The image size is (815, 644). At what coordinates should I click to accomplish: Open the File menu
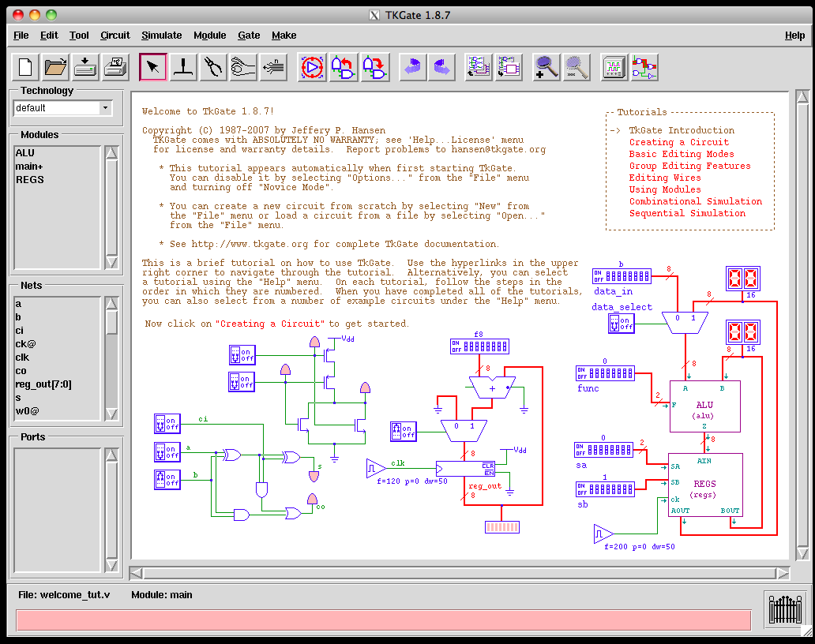pos(21,36)
